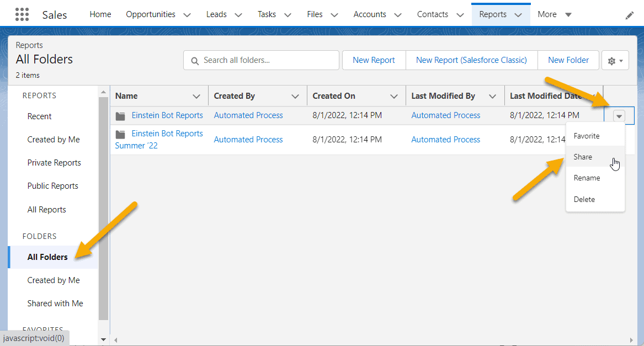Expand the More tab dropdown
Screen dimensions: 644x346
pyautogui.click(x=569, y=14)
